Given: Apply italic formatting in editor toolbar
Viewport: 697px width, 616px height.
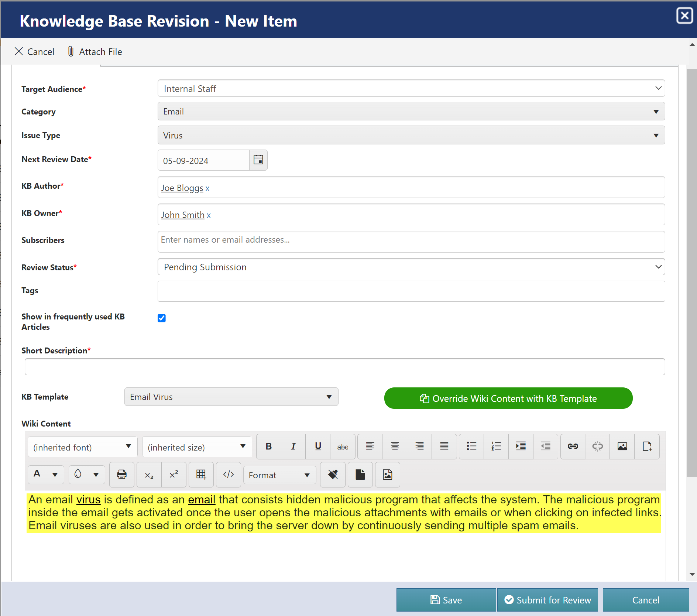Looking at the screenshot, I should (293, 446).
